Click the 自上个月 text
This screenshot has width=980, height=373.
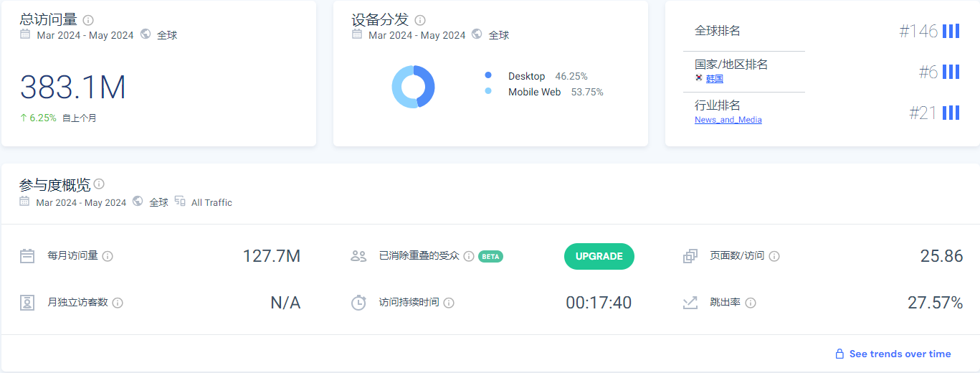click(80, 118)
